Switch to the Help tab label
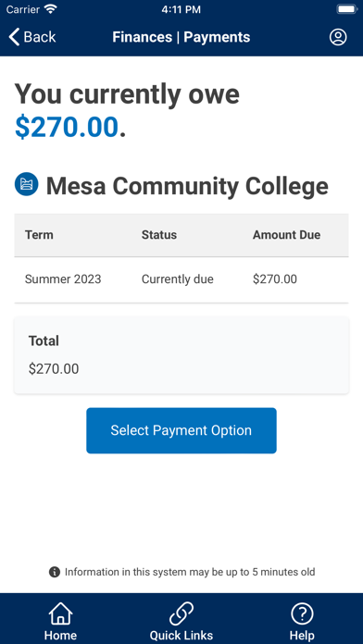 (x=302, y=636)
